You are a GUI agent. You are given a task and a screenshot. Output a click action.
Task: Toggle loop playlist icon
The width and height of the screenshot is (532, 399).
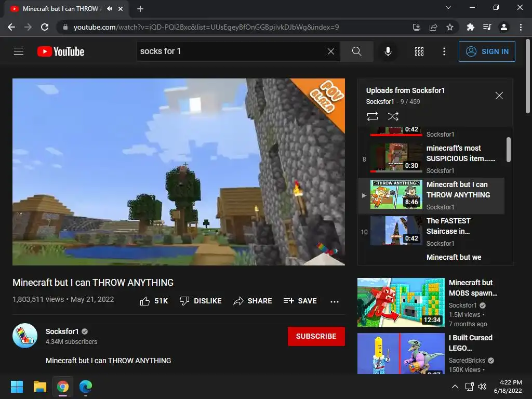(x=372, y=116)
